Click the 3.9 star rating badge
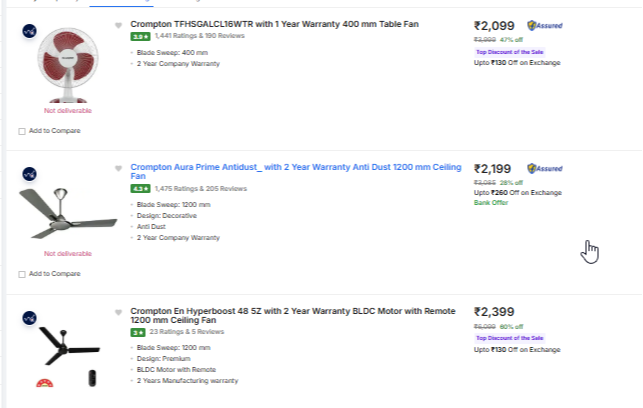The width and height of the screenshot is (643, 408). point(140,36)
